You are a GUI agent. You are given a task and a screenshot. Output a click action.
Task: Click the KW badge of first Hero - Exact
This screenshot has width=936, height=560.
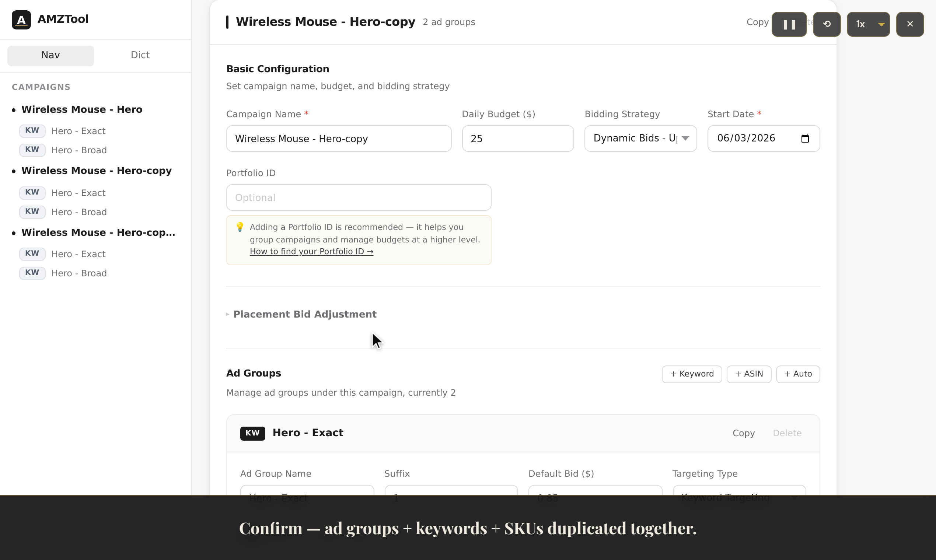pos(32,130)
